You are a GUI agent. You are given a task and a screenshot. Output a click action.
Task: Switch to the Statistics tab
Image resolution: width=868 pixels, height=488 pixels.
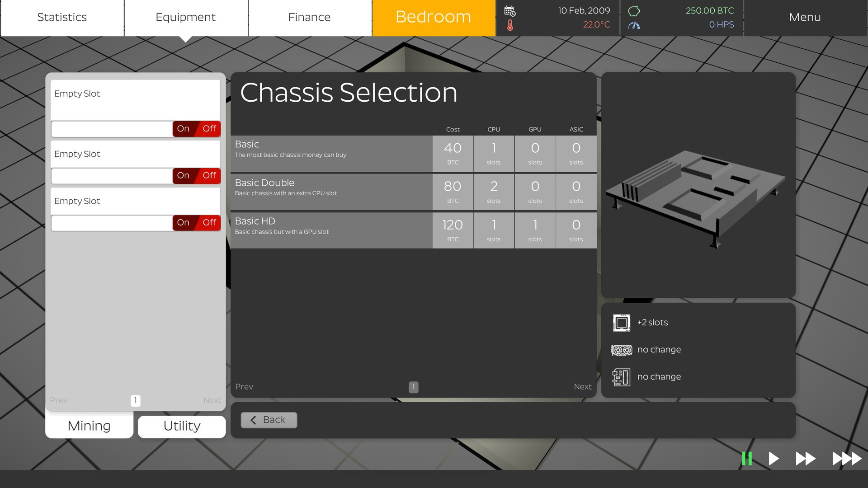pos(62,17)
